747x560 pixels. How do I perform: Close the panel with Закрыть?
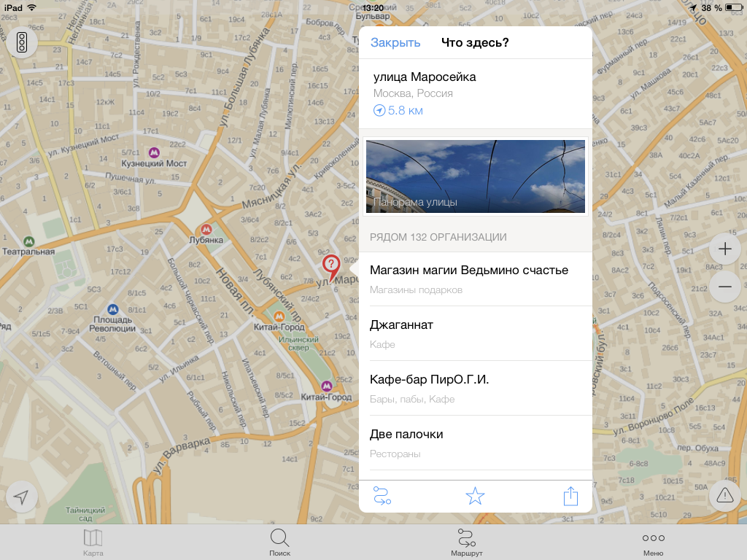pos(395,43)
